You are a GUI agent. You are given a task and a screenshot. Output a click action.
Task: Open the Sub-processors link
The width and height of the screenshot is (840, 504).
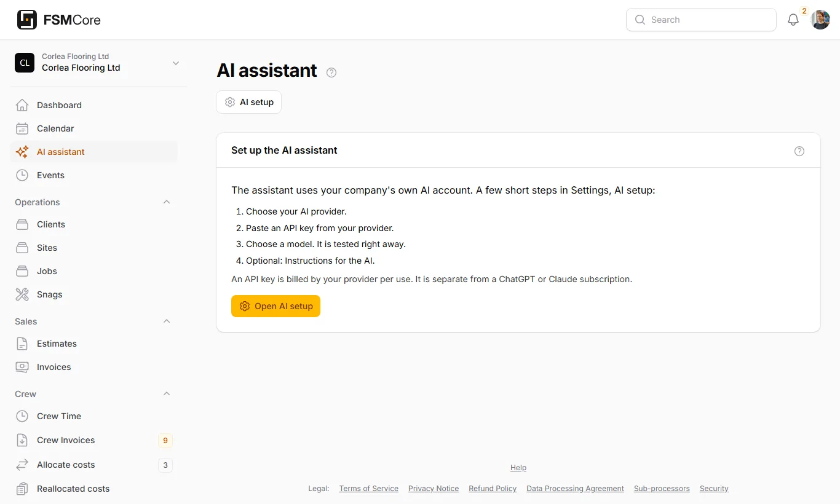point(662,489)
